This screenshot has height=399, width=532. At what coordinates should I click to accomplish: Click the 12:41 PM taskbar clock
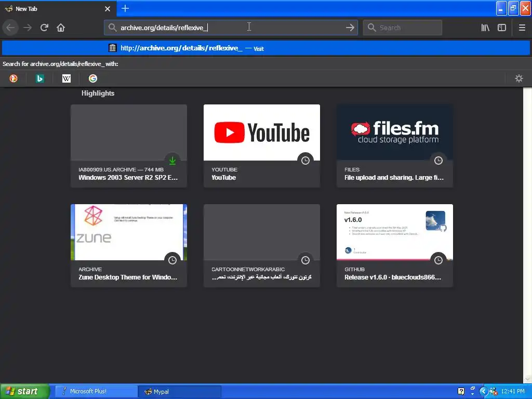(x=513, y=391)
